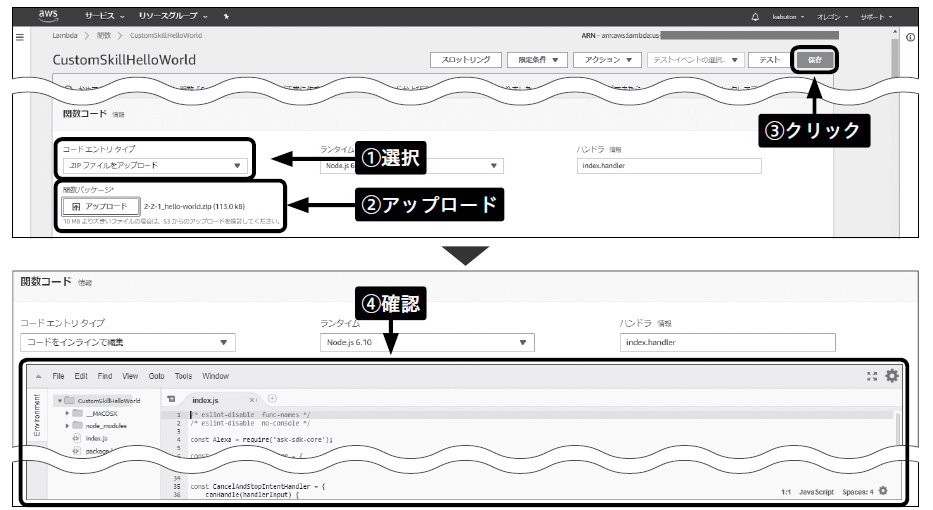Click the スロットリング button
Screen dimensions: 933x510
click(466, 60)
